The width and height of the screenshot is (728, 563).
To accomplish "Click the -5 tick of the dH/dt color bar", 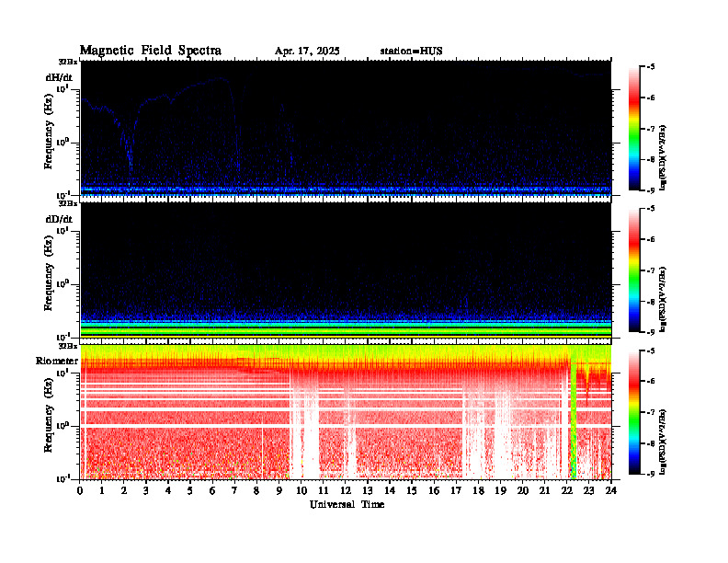I will click(651, 67).
